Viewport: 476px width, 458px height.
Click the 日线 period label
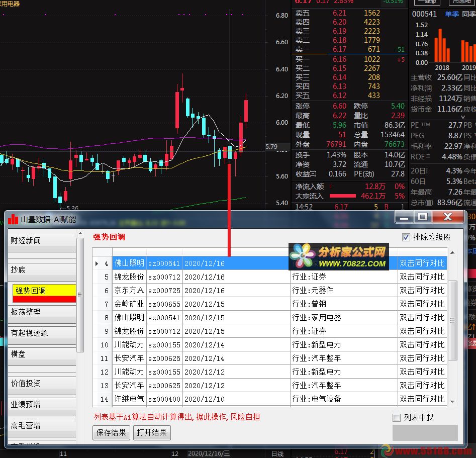tap(277, 454)
